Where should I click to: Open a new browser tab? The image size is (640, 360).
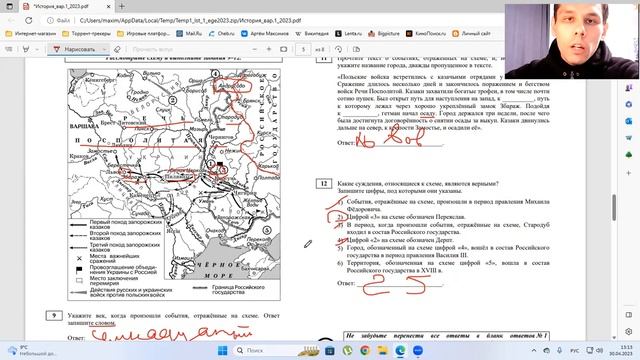122,7
